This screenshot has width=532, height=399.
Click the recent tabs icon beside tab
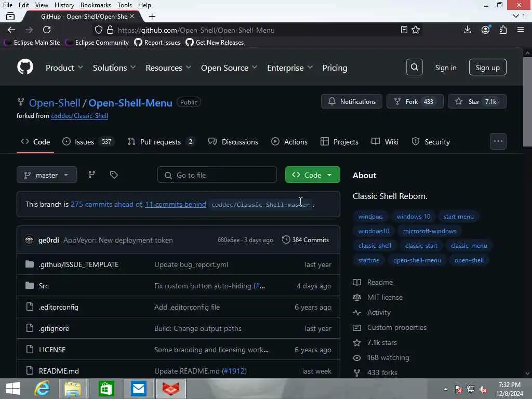click(x=10, y=16)
